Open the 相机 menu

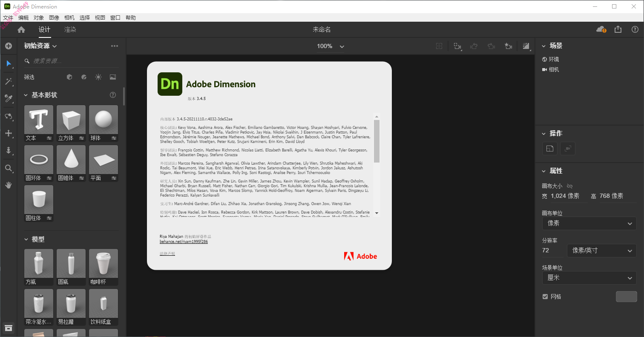69,18
